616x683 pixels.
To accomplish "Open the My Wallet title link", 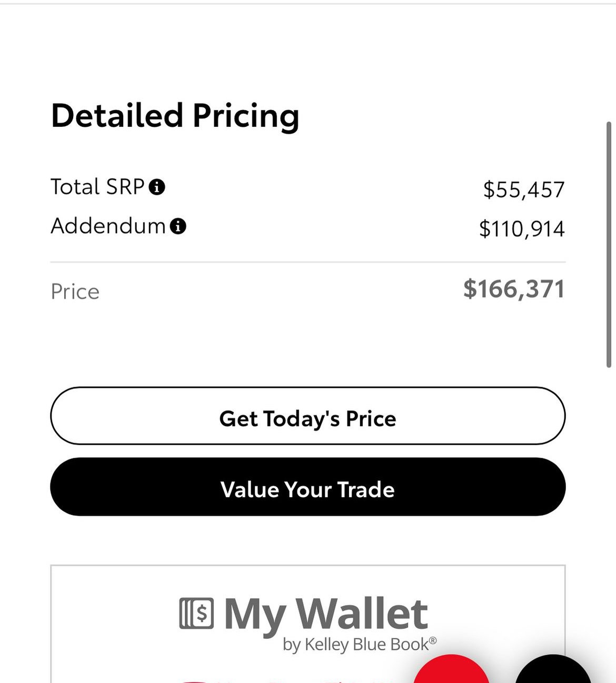I will click(x=326, y=614).
